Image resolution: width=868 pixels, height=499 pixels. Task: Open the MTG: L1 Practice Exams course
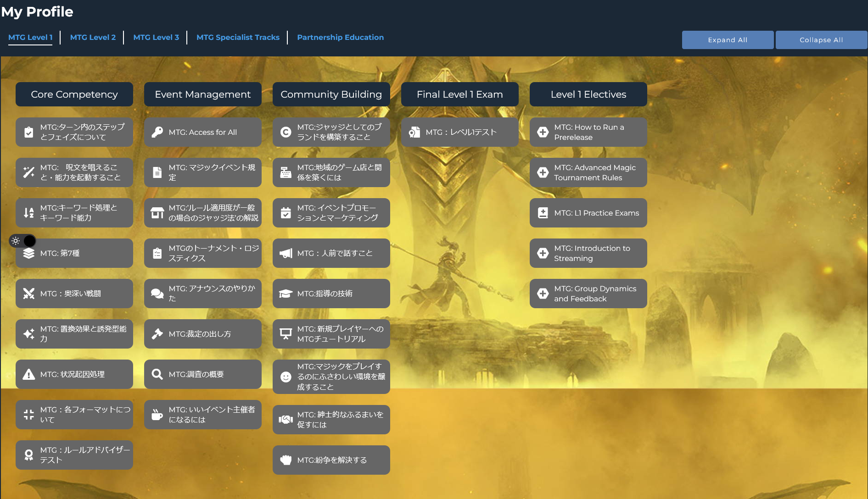click(x=588, y=213)
